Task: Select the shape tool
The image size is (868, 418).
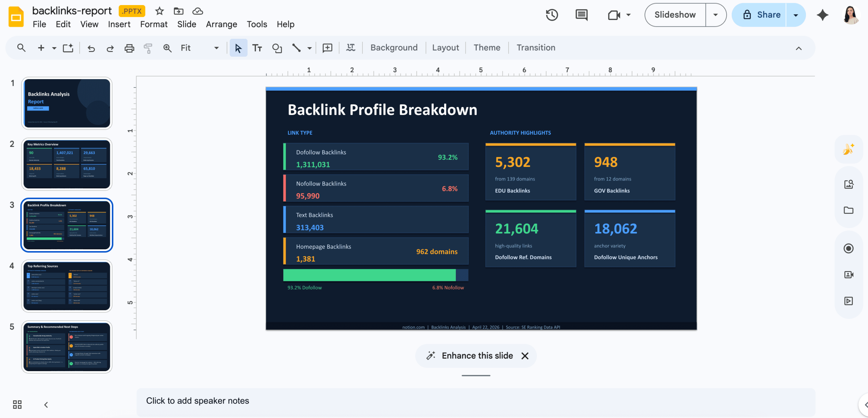Action: tap(277, 48)
